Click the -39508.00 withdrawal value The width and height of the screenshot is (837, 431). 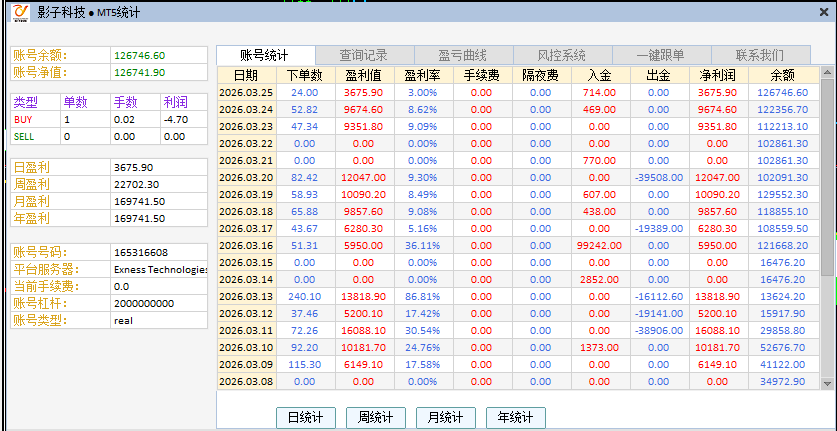click(x=659, y=178)
